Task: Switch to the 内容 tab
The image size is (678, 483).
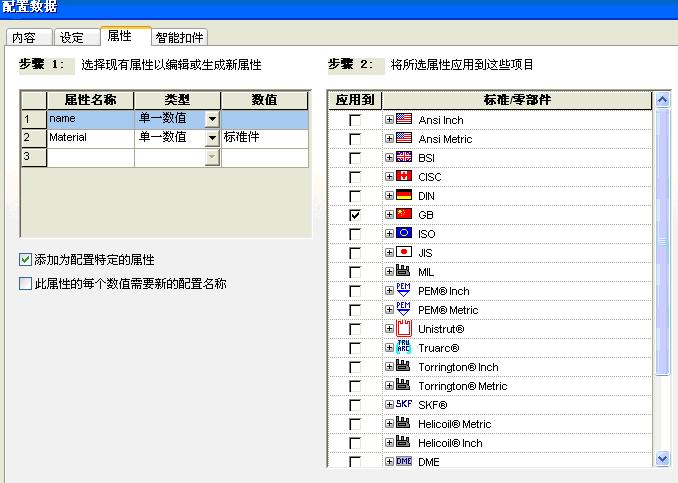Action: click(x=29, y=38)
